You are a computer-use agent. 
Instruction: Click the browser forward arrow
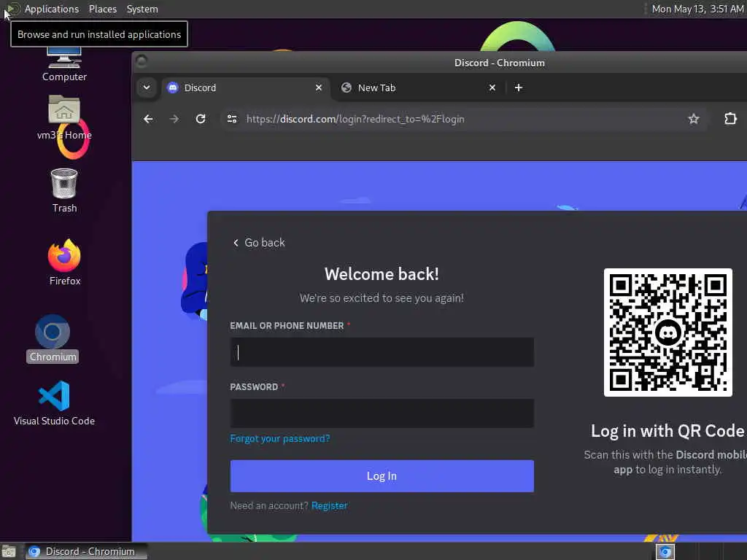pos(174,119)
